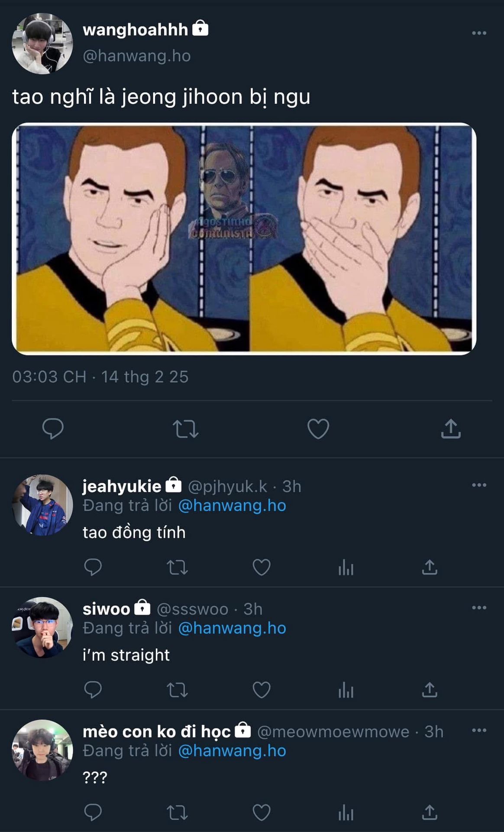Reply to siwoo's comment
The height and width of the screenshot is (832, 504).
click(x=93, y=689)
